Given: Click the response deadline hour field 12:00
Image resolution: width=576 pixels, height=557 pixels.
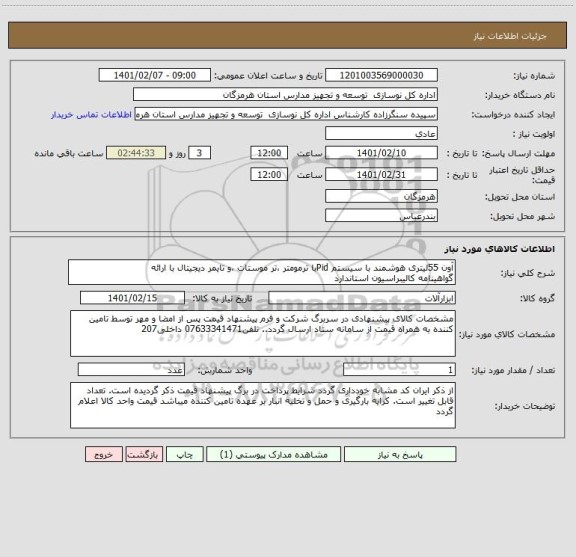Looking at the screenshot, I should [269, 153].
